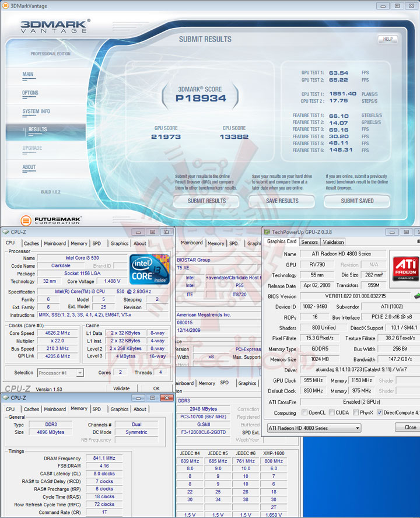Select Graphics Card tab in GPU-Z
The width and height of the screenshot is (420, 518).
(x=282, y=242)
